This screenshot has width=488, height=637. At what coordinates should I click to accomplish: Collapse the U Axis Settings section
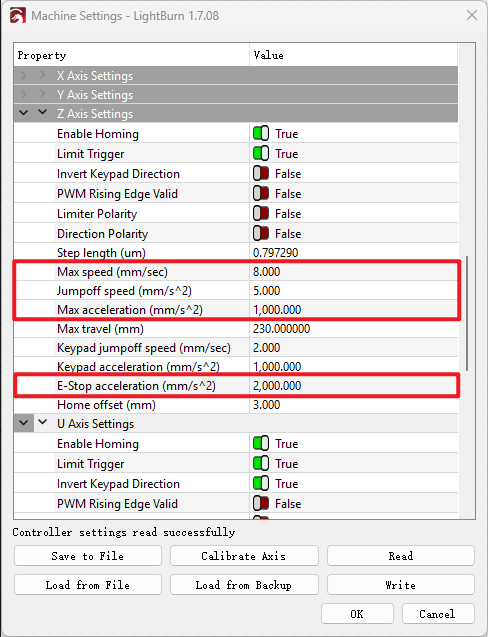coord(42,422)
